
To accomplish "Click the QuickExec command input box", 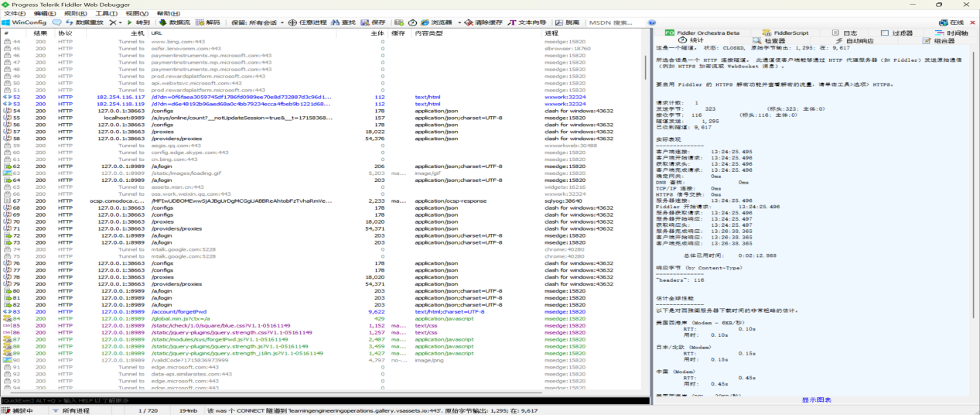I will click(325, 400).
